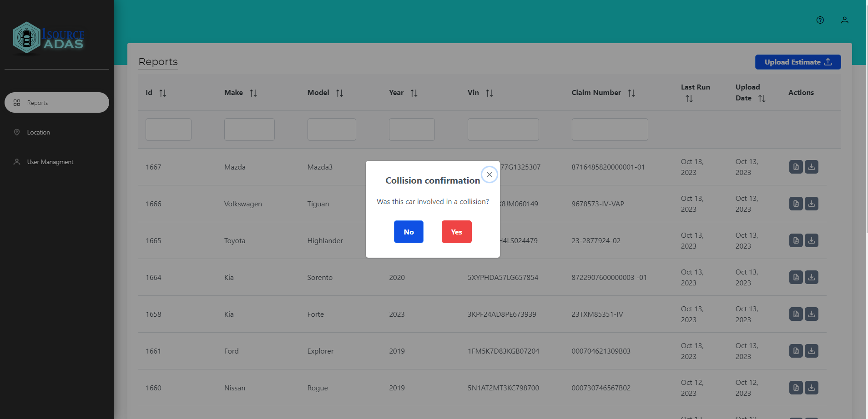Open Reports in sidebar
Viewport: 868px width, 419px height.
click(57, 103)
